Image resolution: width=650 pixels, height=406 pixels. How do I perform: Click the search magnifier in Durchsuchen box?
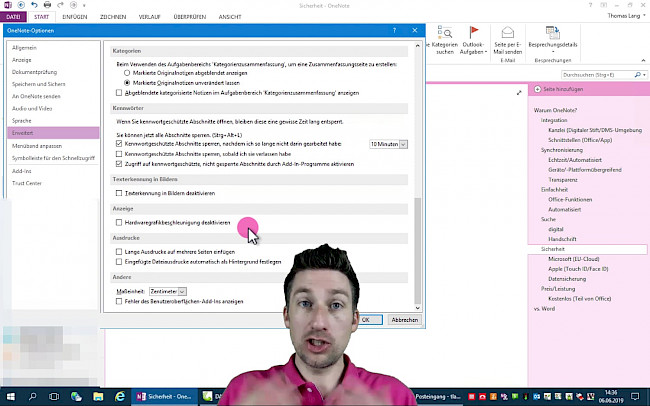pyautogui.click(x=638, y=75)
